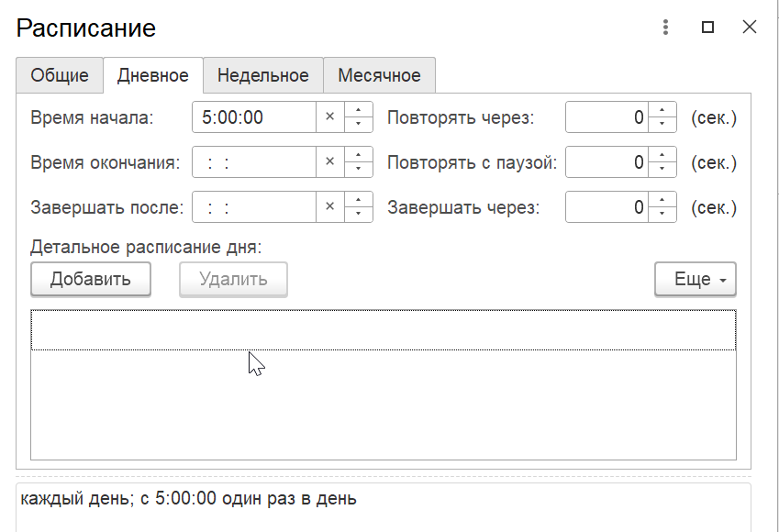
Task: Open the three-dot menu in the title bar
Action: click(x=666, y=27)
